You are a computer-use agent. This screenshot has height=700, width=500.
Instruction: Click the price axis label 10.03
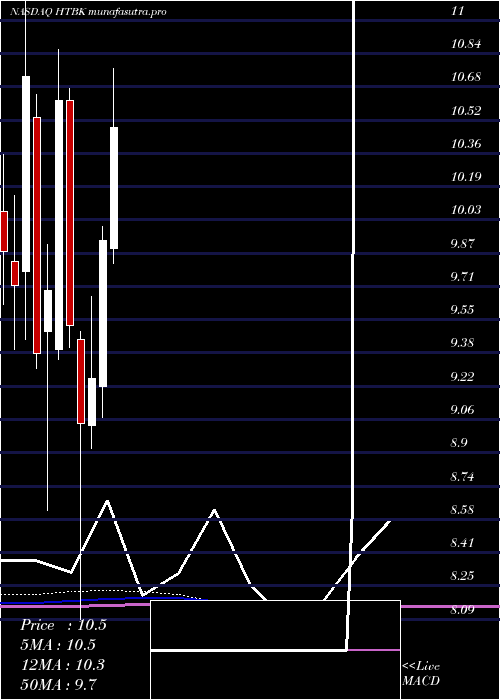[x=466, y=210]
